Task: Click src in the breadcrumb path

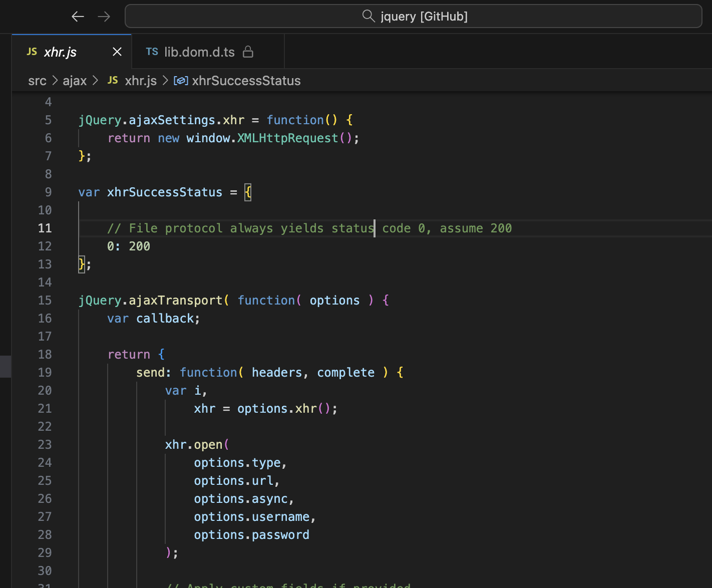Action: click(x=37, y=80)
